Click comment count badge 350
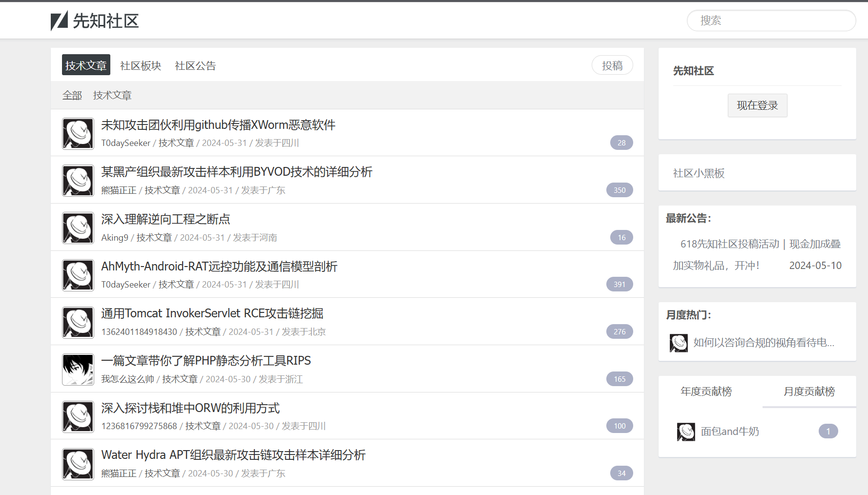This screenshot has height=495, width=868. 620,190
